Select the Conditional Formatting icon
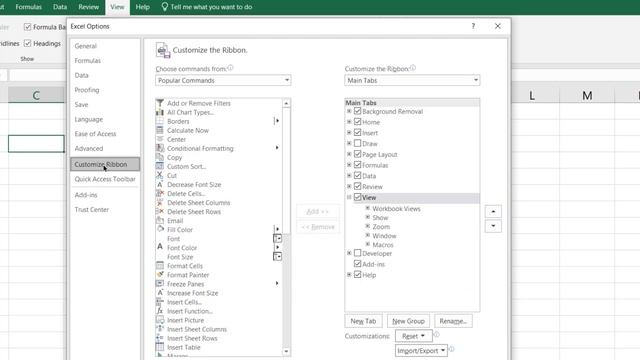Image resolution: width=640 pixels, height=360 pixels. pyautogui.click(x=160, y=148)
